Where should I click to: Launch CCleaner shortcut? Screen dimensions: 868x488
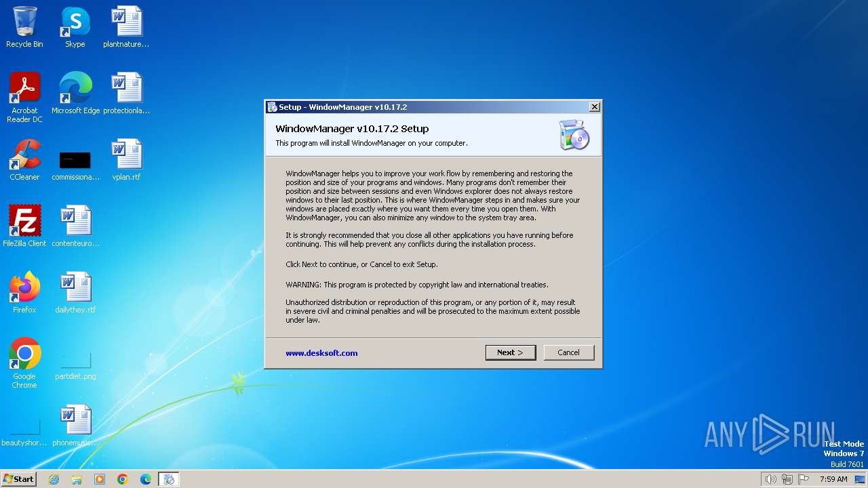pos(24,161)
